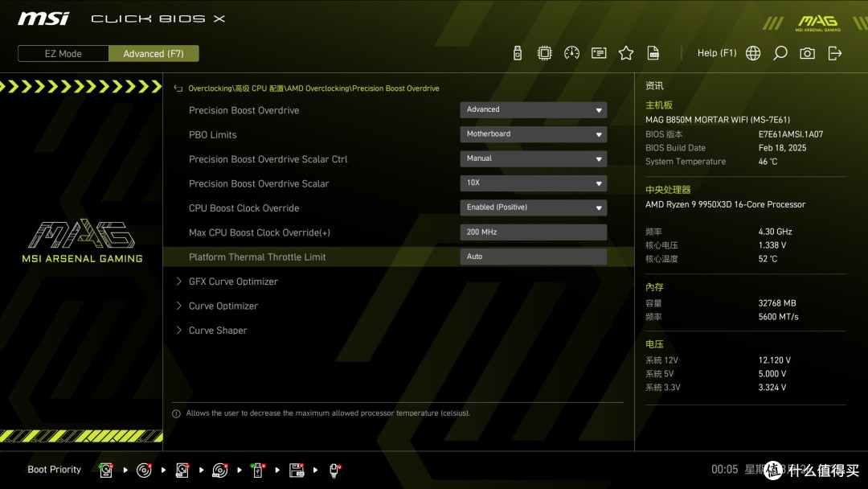Open the Precision Boost Overdrive Scalar 10X dropdown

tap(533, 183)
